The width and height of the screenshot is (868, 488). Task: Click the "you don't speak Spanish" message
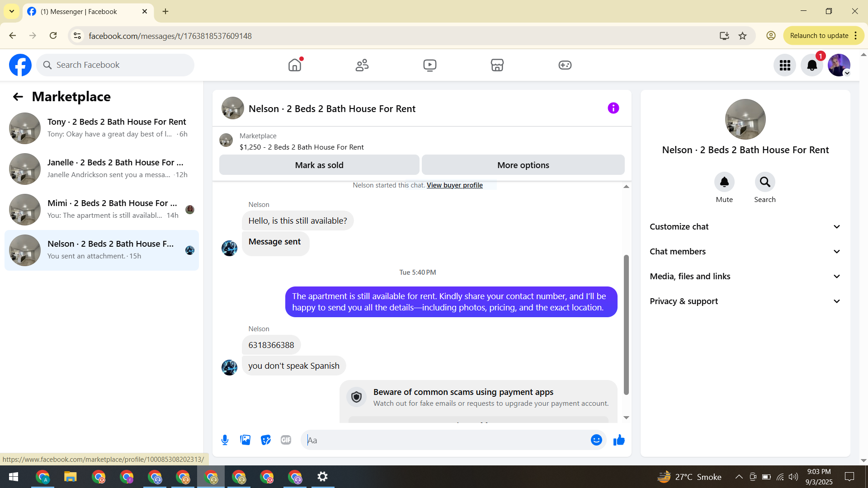(294, 366)
